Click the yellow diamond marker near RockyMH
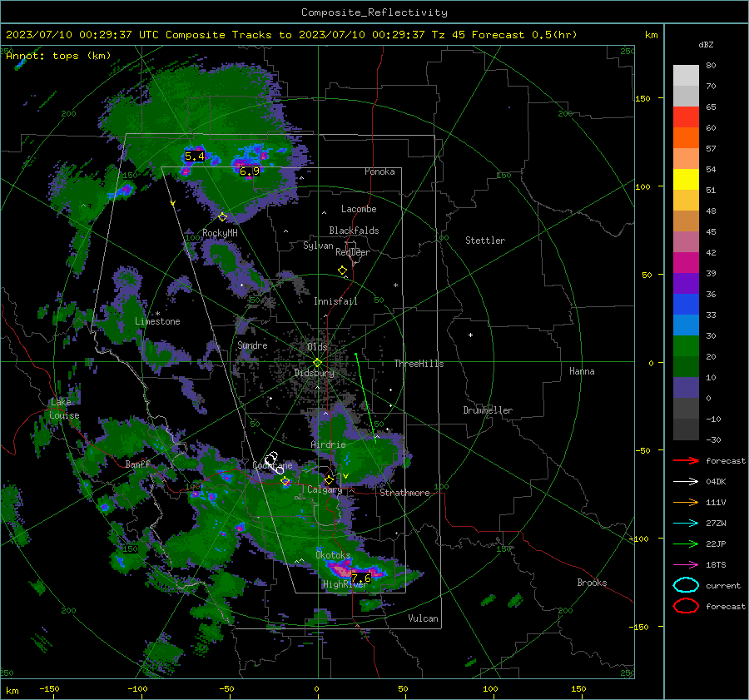The width and height of the screenshot is (749, 700). point(222,217)
